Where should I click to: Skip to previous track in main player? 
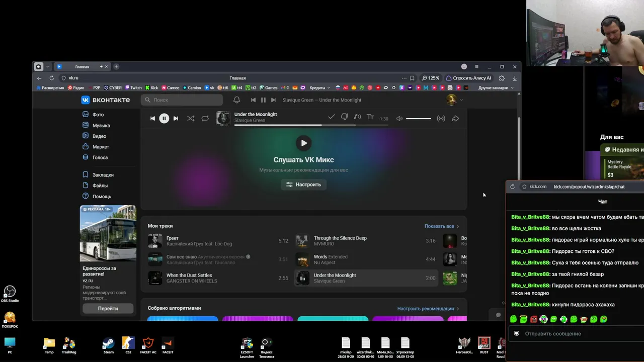[152, 119]
